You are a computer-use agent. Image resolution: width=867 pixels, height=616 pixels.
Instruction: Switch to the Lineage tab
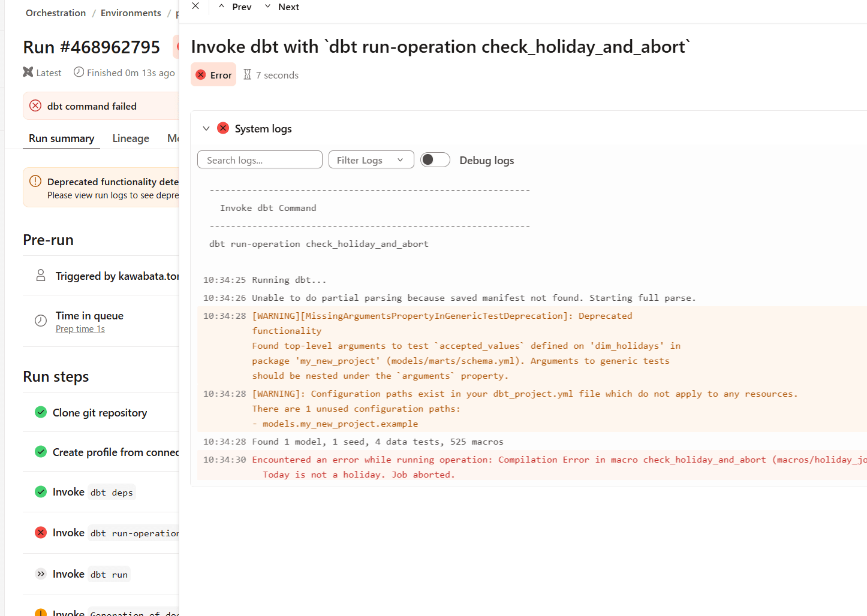(x=131, y=138)
